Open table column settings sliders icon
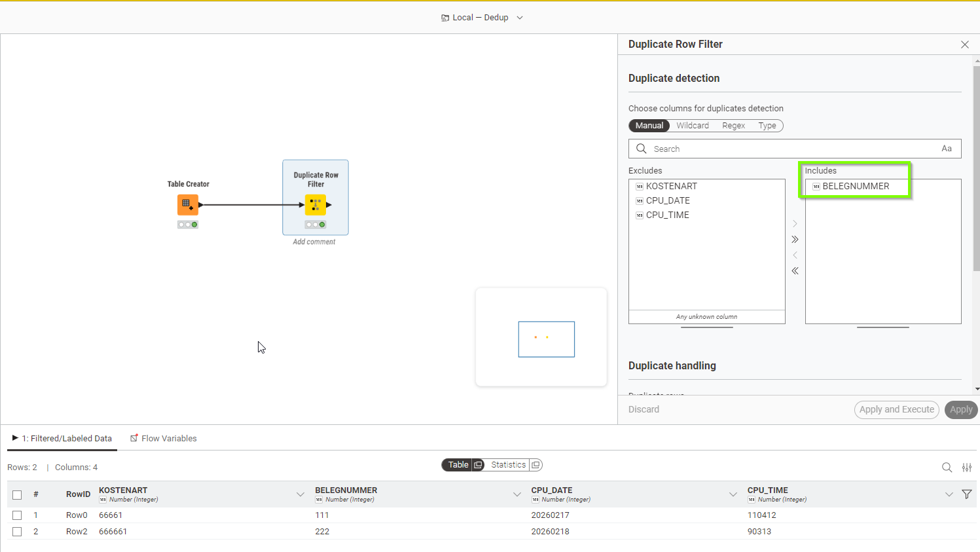This screenshot has height=552, width=980. pos(966,468)
